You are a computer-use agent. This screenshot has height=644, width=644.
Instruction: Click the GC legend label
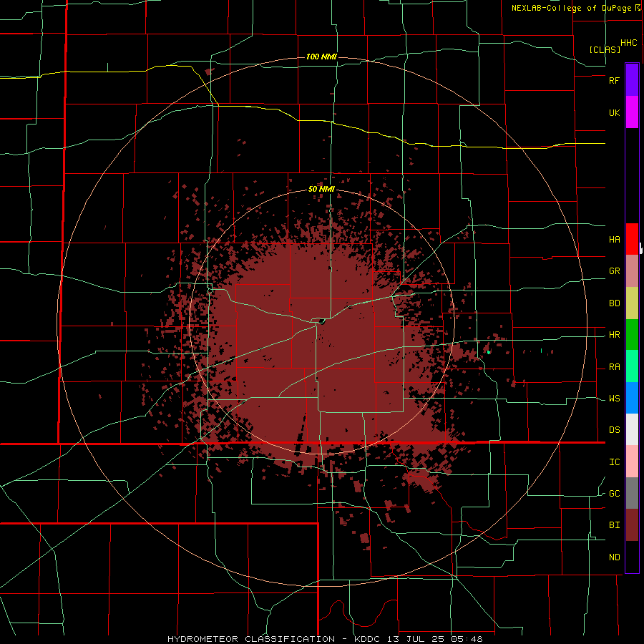(614, 494)
